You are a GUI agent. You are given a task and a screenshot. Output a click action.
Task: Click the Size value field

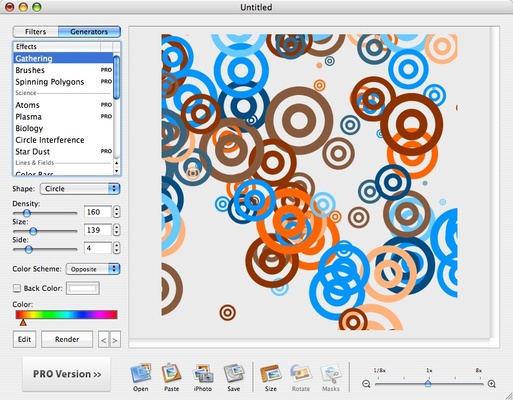[x=98, y=230]
